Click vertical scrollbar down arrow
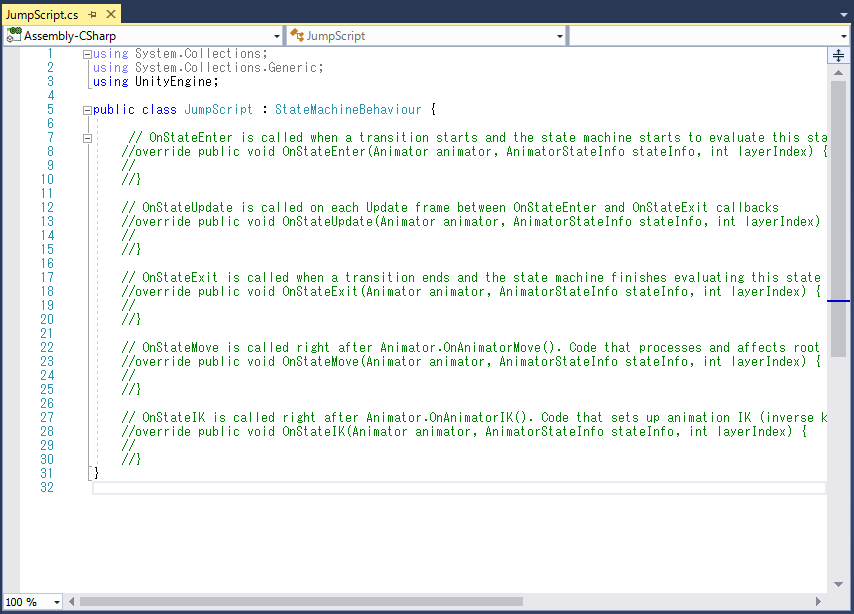The width and height of the screenshot is (854, 614). click(838, 585)
